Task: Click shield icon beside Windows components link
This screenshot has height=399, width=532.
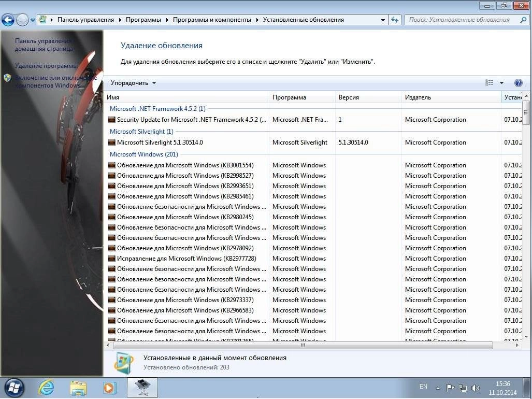Action: (7, 78)
